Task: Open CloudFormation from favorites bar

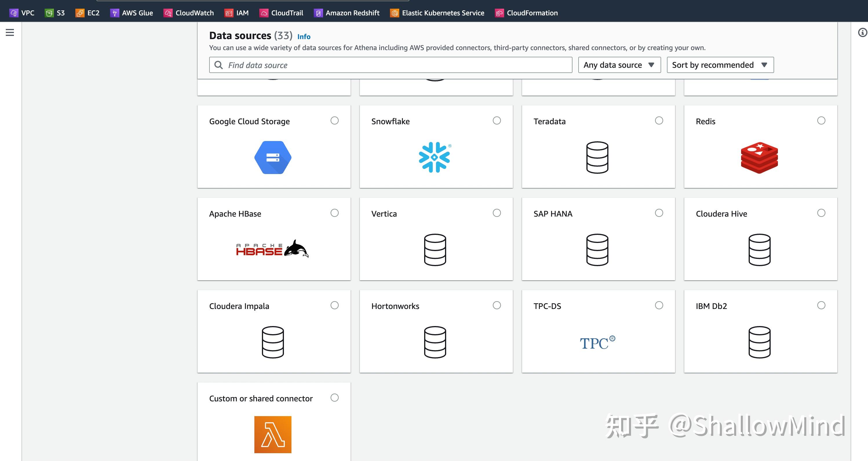Action: [527, 13]
